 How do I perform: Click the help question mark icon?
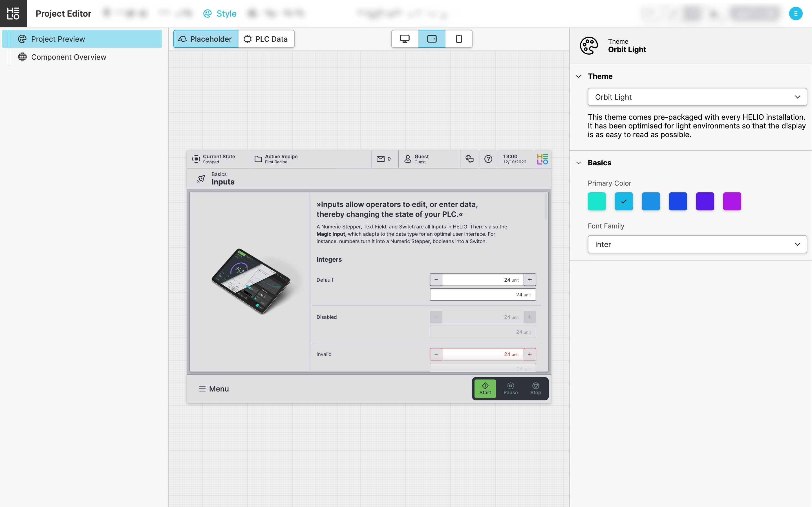tap(488, 159)
